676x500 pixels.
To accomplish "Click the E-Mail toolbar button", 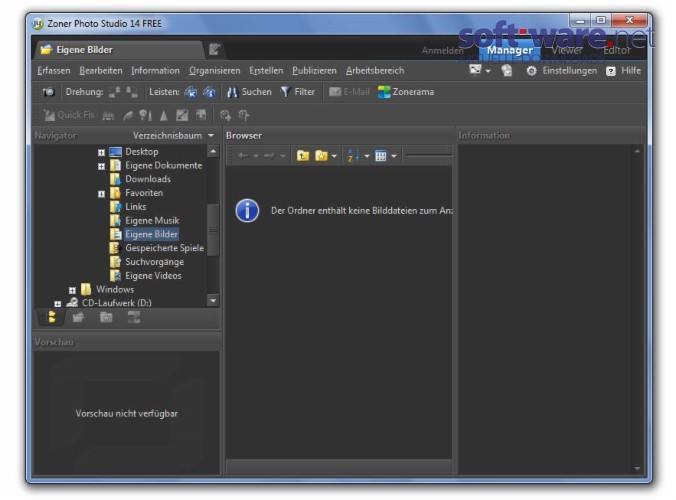I will (x=349, y=92).
